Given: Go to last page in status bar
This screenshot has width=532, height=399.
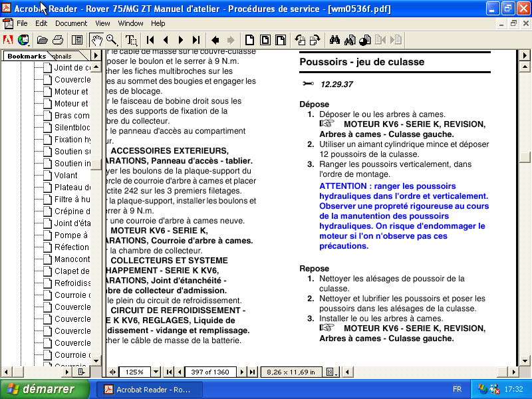Looking at the screenshot, I should click(252, 372).
